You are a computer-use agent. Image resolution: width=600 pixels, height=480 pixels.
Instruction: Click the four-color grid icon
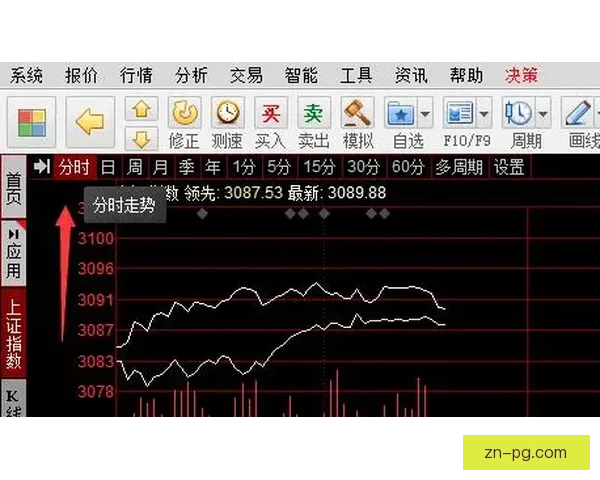pyautogui.click(x=32, y=122)
